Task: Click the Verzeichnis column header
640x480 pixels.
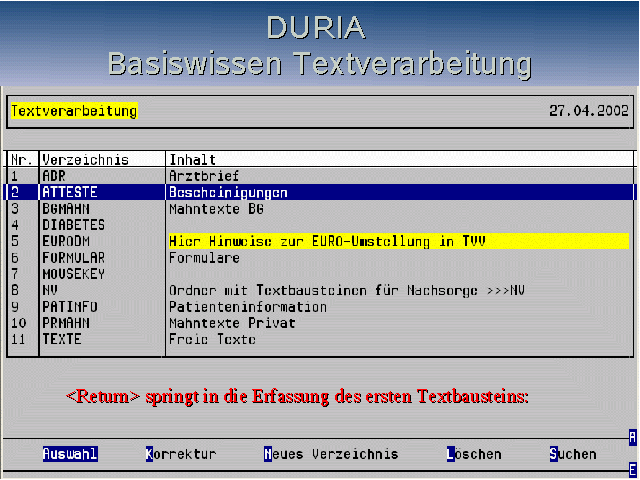Action: tap(85, 159)
